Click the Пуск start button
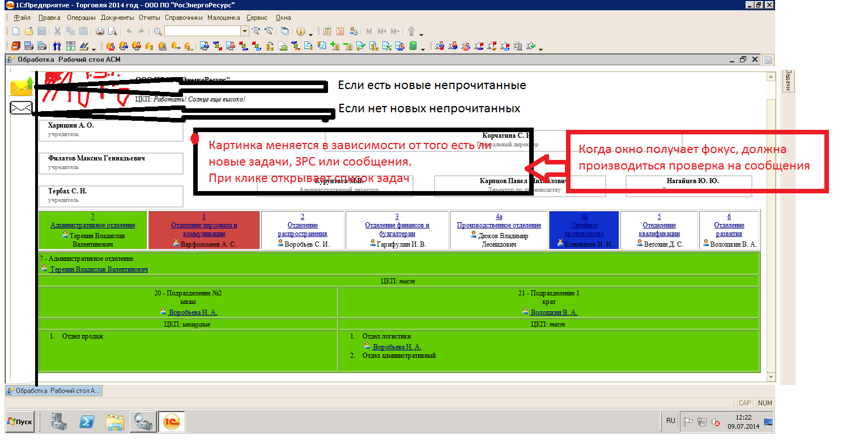This screenshot has width=868, height=440. pyautogui.click(x=20, y=422)
